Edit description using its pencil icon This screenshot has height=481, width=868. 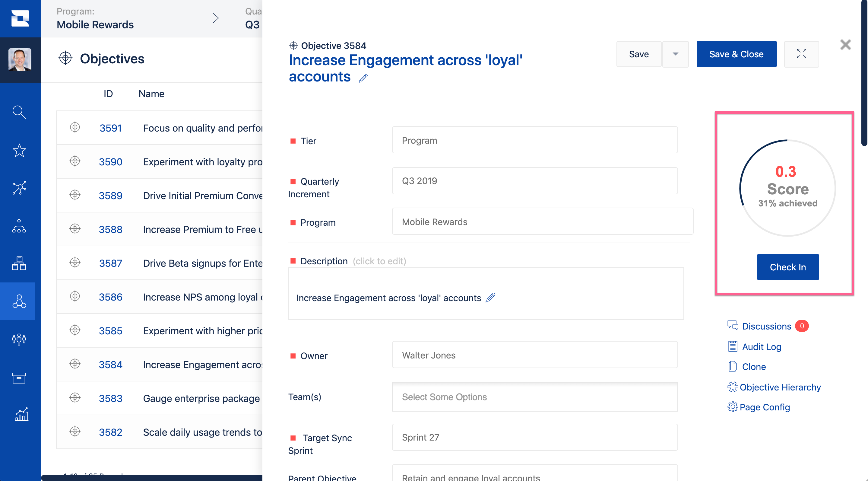490,298
